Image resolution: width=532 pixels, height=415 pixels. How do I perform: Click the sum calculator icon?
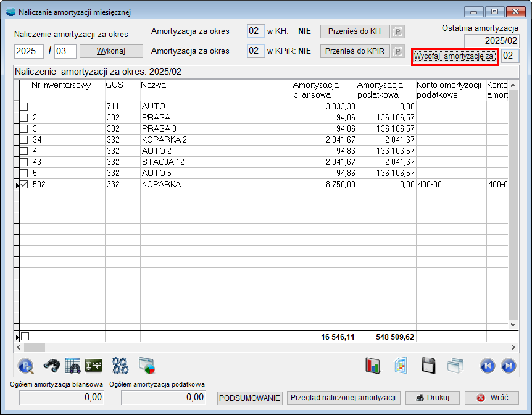94,366
